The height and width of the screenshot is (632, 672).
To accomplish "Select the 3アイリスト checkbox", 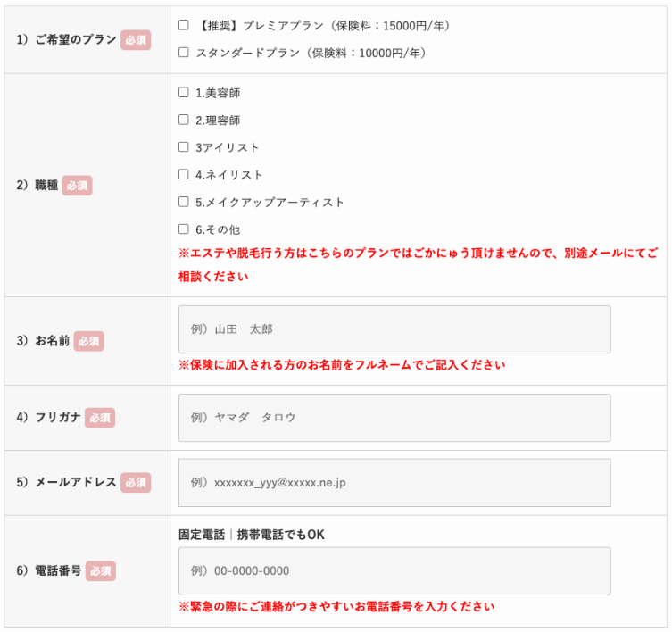I will pyautogui.click(x=184, y=147).
